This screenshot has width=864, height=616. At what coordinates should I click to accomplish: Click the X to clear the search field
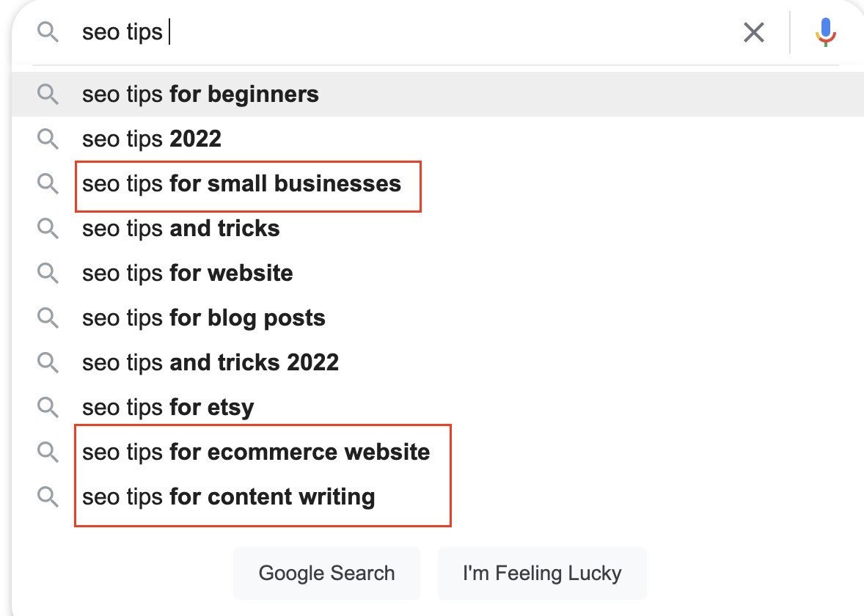[754, 32]
